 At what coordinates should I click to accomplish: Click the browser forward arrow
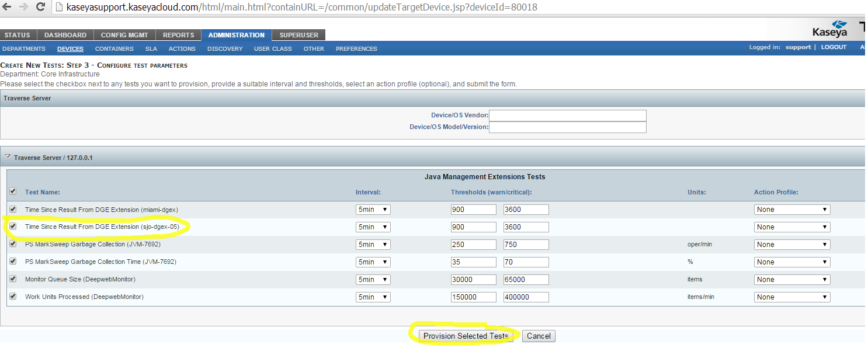23,7
